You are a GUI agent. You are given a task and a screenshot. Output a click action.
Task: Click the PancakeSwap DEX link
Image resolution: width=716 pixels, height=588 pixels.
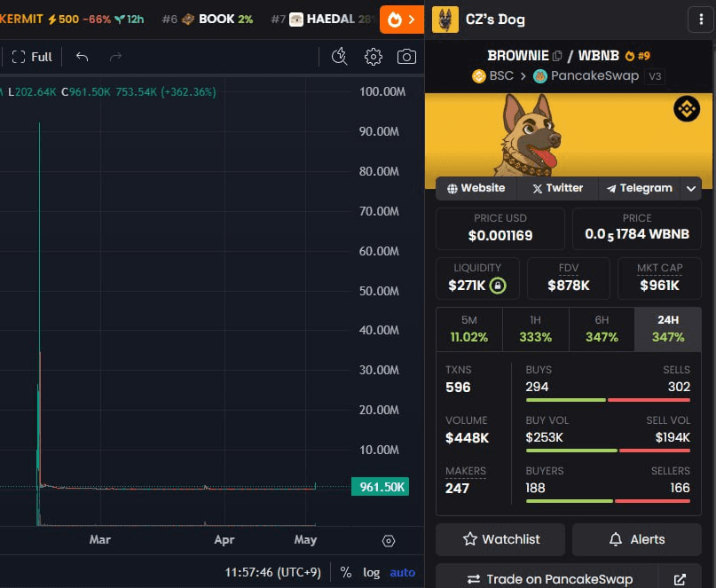click(586, 75)
